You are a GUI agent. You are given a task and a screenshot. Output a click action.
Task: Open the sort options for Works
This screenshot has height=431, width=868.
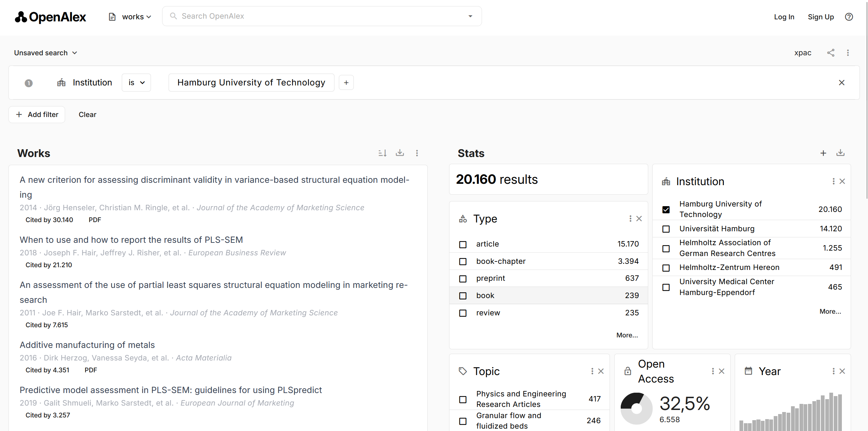pos(382,153)
